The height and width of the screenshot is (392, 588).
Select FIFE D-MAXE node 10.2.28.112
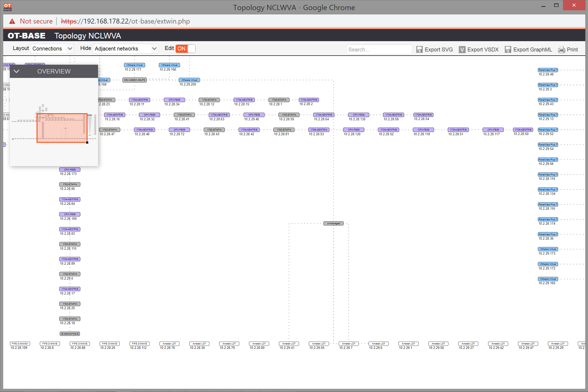pos(139,344)
